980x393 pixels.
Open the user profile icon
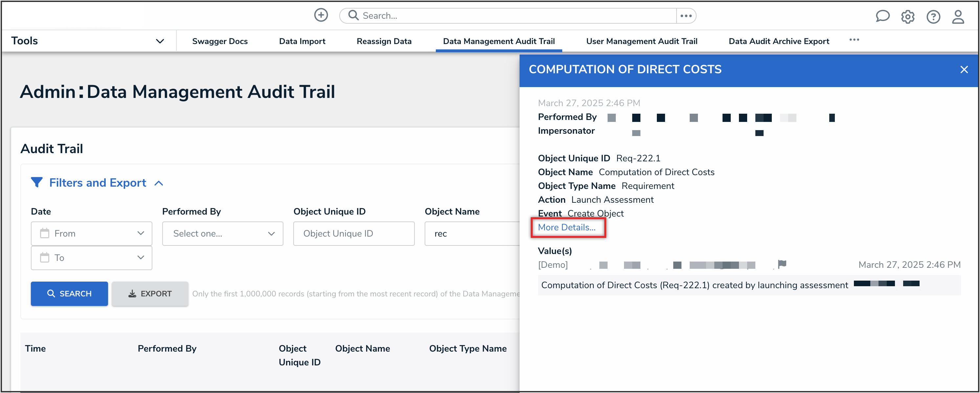[x=958, y=17]
